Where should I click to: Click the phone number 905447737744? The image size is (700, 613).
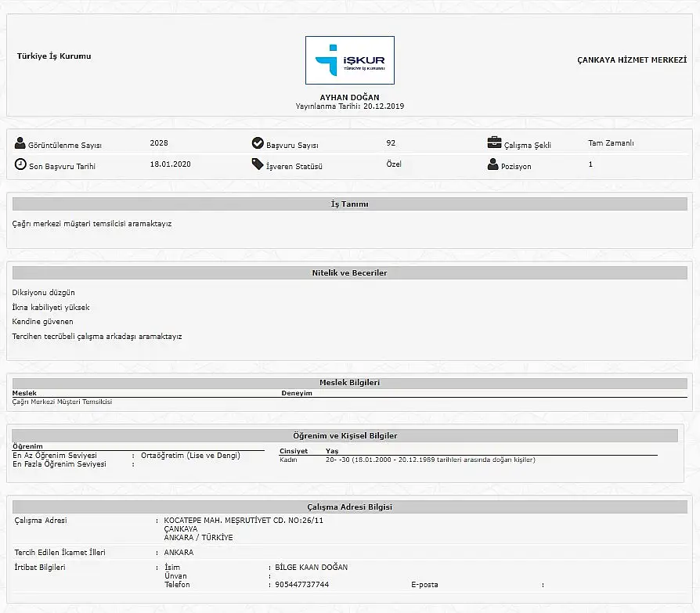(301, 585)
